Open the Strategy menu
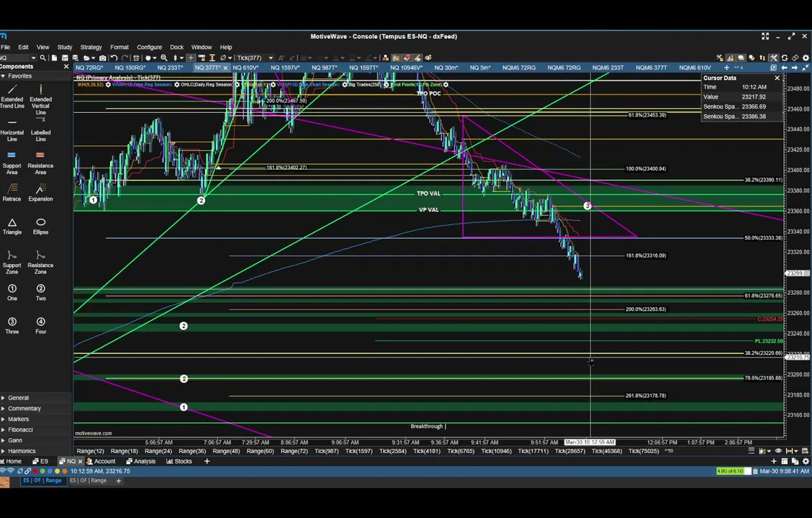812x518 pixels. coord(91,47)
